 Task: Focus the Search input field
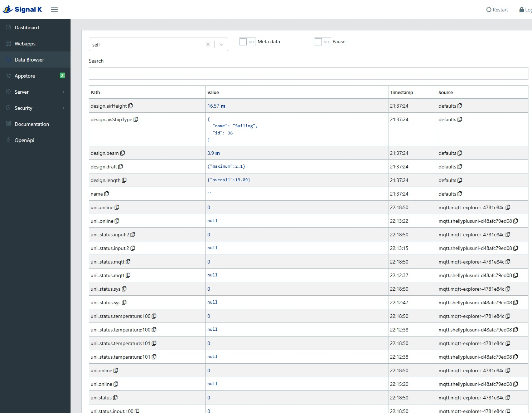[308, 74]
